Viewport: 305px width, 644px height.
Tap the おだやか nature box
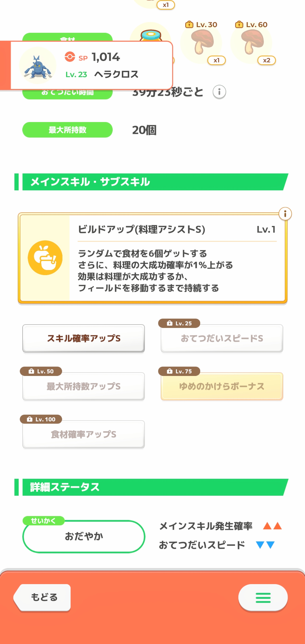click(84, 536)
